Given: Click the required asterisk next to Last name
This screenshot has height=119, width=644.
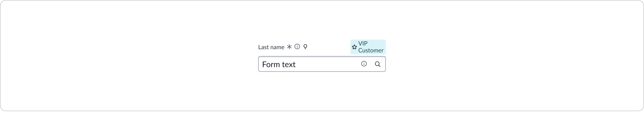Looking at the screenshot, I should pyautogui.click(x=289, y=47).
